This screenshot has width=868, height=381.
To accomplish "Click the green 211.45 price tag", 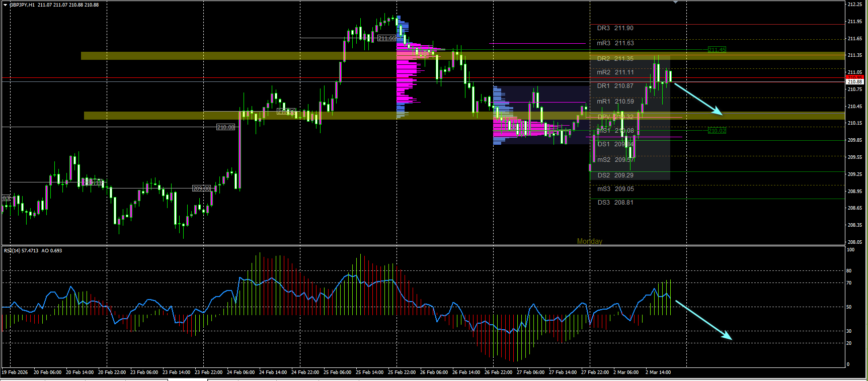I will [717, 50].
